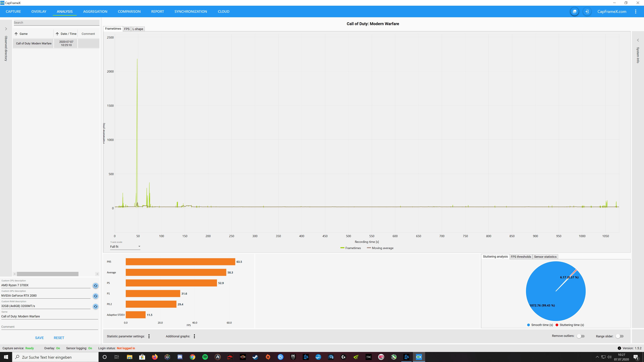644x362 pixels.
Task: Refresh the custom GPU description
Action: (95, 296)
